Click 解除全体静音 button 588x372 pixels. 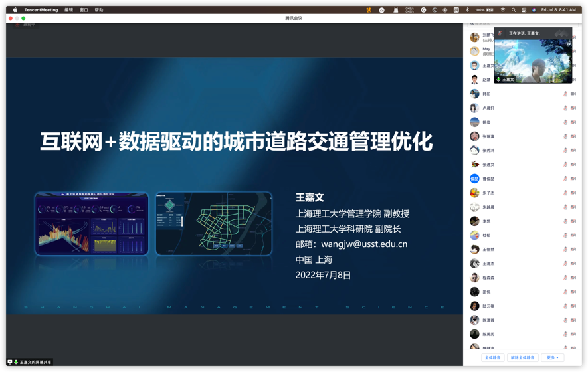[522, 357]
